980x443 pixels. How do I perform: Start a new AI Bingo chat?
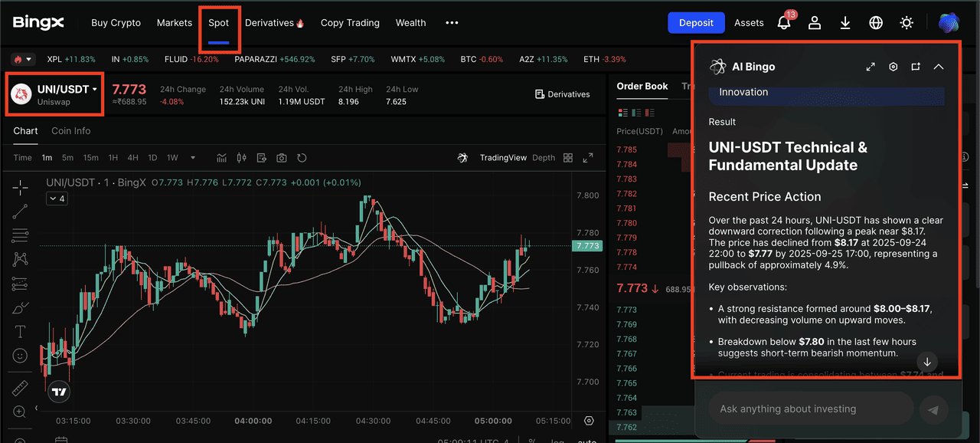click(x=916, y=67)
